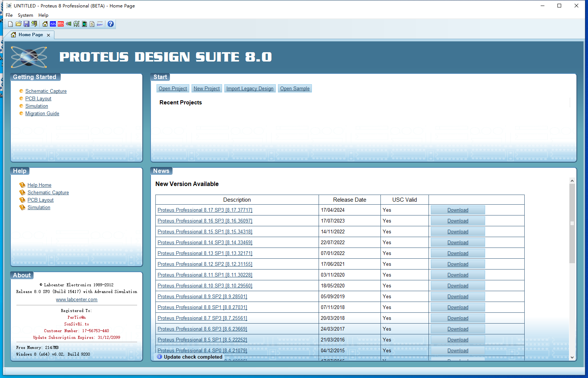Click the New Project toolbar icon

pos(10,24)
